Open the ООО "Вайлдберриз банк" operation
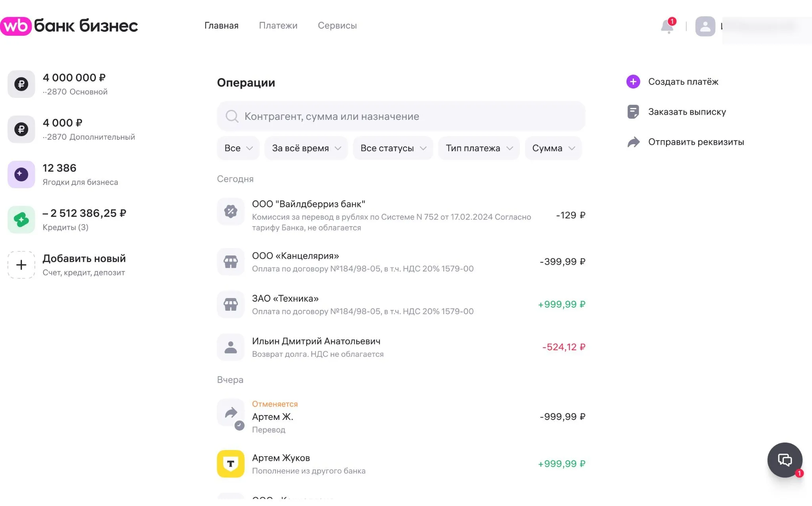 click(x=401, y=215)
